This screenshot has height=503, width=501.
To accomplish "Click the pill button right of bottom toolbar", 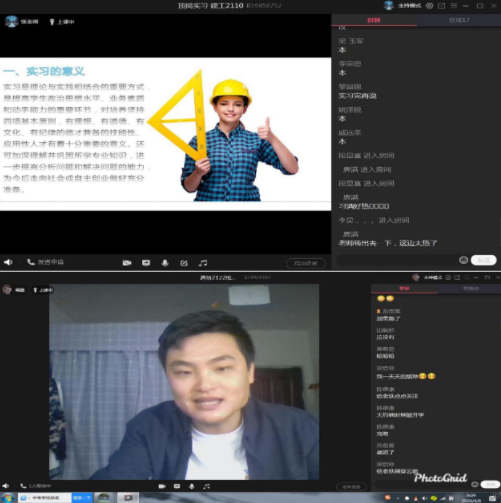I will (351, 487).
